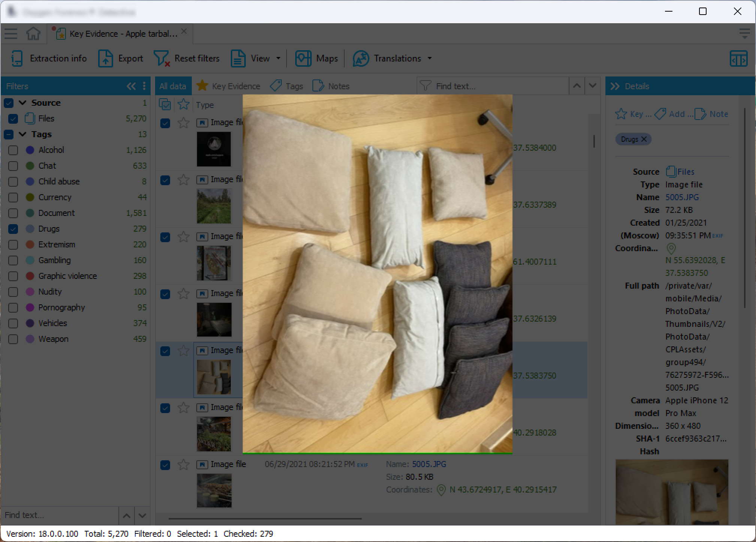Toggle the column layout icon at right
This screenshot has height=542, width=756.
738,59
